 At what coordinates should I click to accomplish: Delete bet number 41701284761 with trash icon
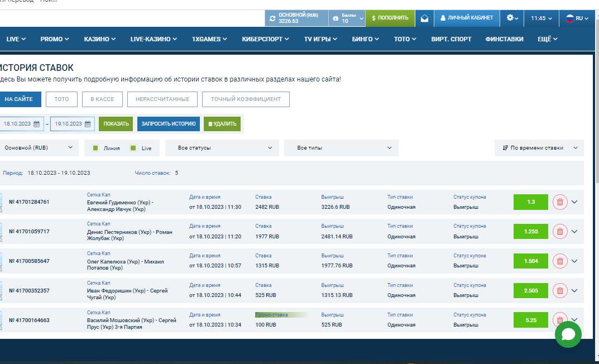(559, 202)
